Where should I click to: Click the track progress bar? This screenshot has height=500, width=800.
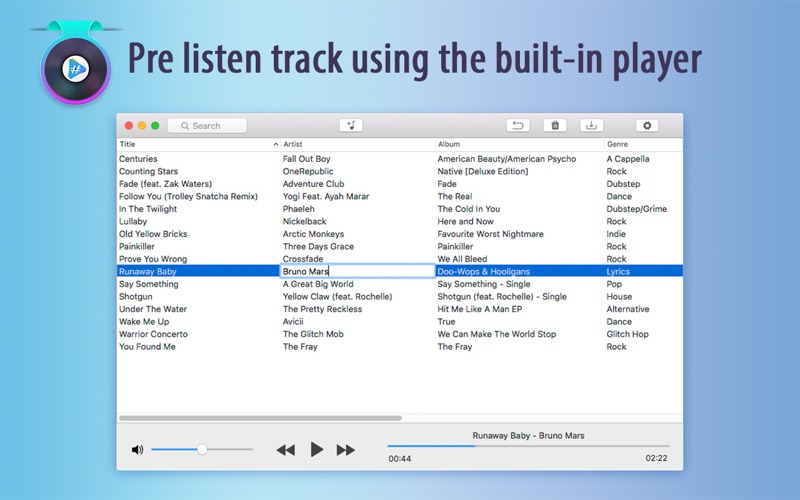(528, 446)
